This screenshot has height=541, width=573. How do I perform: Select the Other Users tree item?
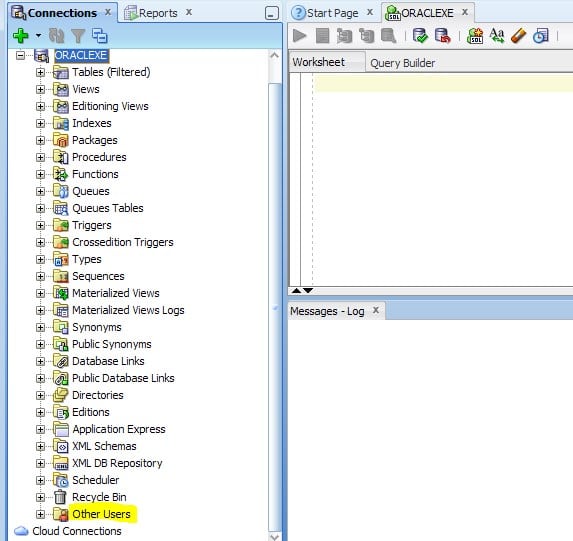tap(101, 514)
